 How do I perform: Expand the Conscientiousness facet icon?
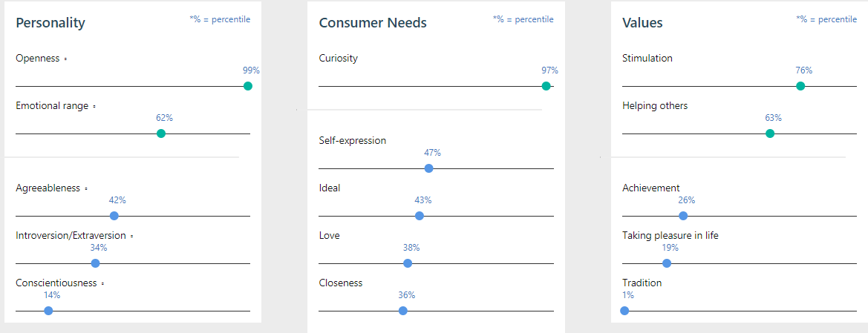[x=102, y=283]
